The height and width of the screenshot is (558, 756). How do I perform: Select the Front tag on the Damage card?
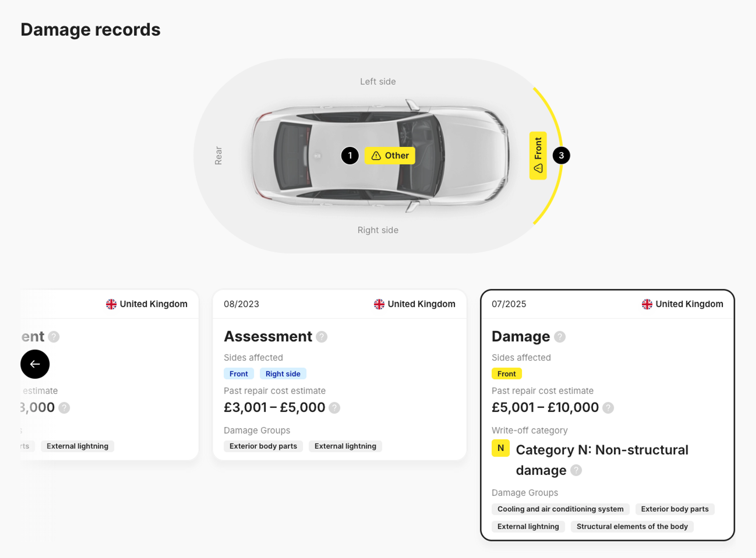[x=507, y=374]
